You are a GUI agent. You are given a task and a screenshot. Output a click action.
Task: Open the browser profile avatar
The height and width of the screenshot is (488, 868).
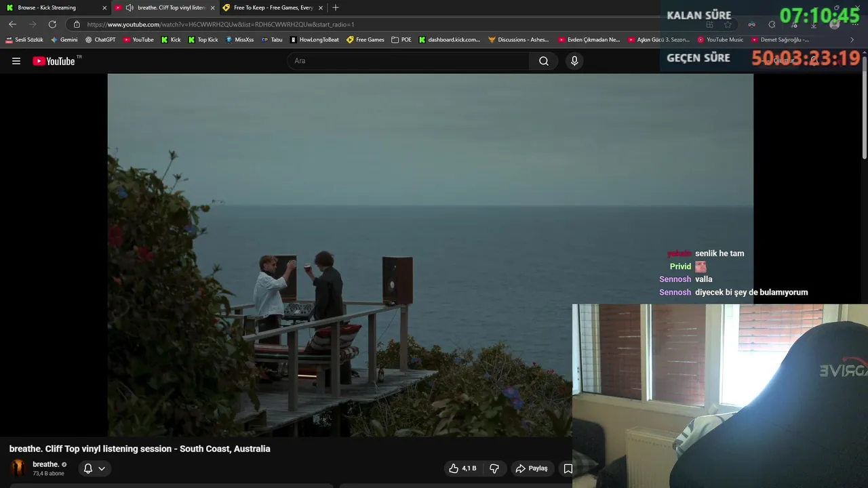(x=835, y=24)
